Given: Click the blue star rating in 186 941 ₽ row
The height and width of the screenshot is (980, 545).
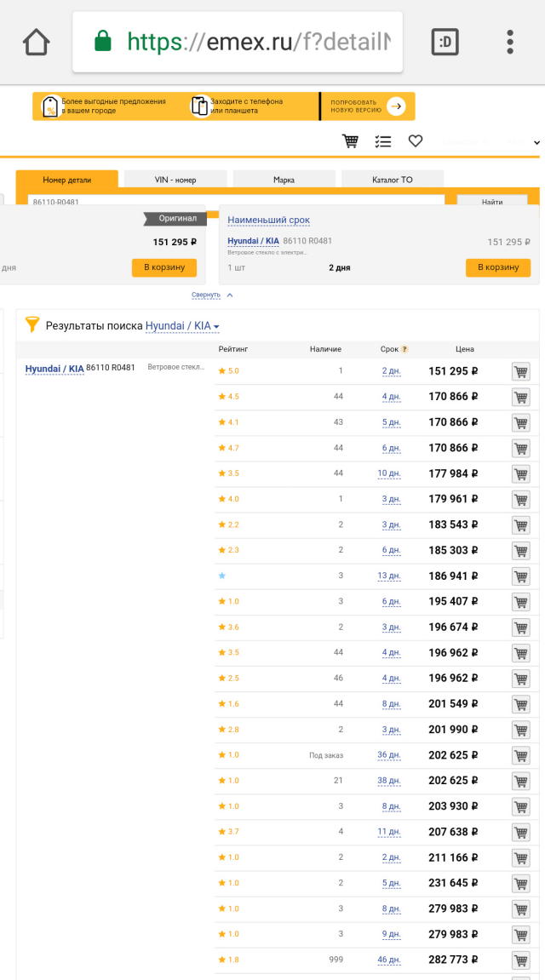Looking at the screenshot, I should coord(222,576).
